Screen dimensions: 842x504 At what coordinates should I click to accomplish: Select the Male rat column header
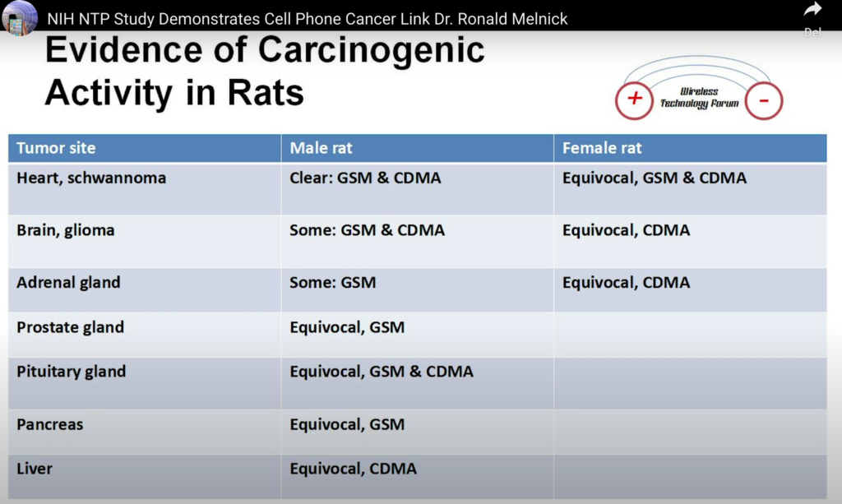click(321, 149)
